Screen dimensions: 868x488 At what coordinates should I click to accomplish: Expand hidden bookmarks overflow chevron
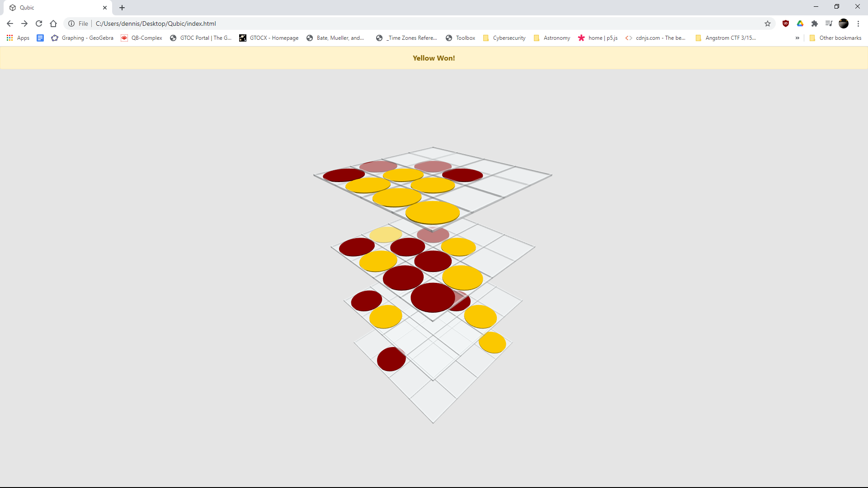click(797, 38)
